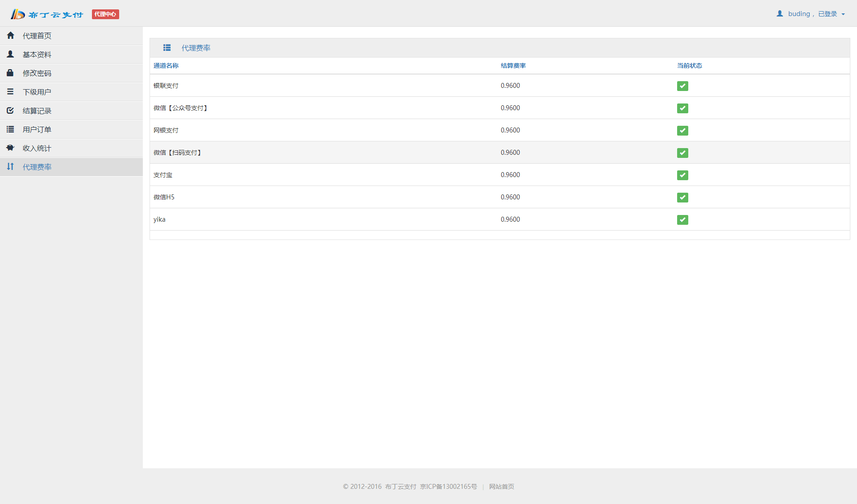Click the 0.9600 rate in 微信【公众号支付】 row

click(x=510, y=108)
